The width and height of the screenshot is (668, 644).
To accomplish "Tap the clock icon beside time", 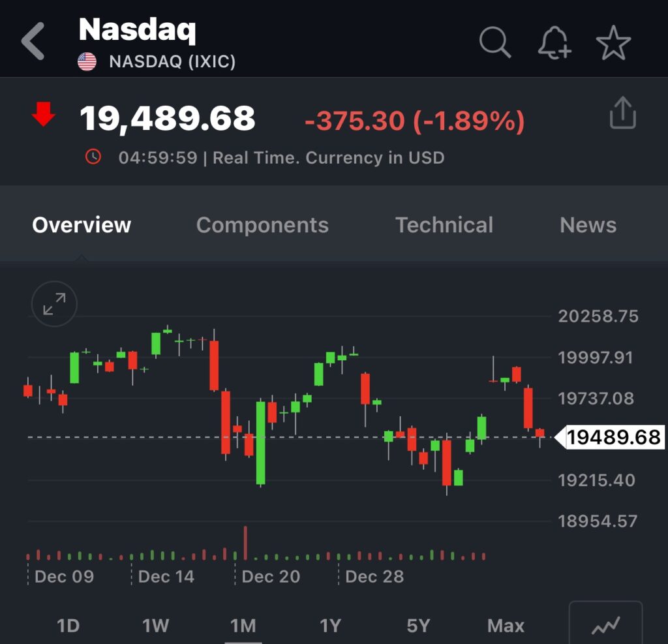I will (x=93, y=157).
